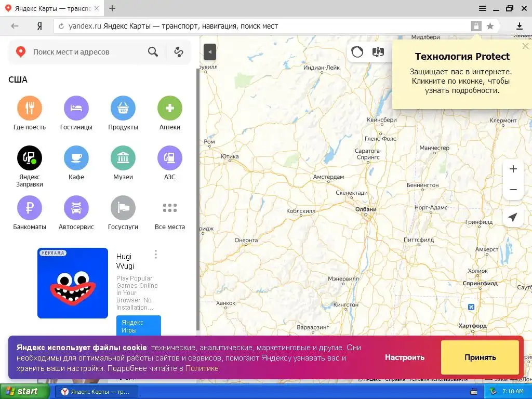Click the Hugi Wugi ad thumbnail
The width and height of the screenshot is (532, 399).
click(73, 283)
